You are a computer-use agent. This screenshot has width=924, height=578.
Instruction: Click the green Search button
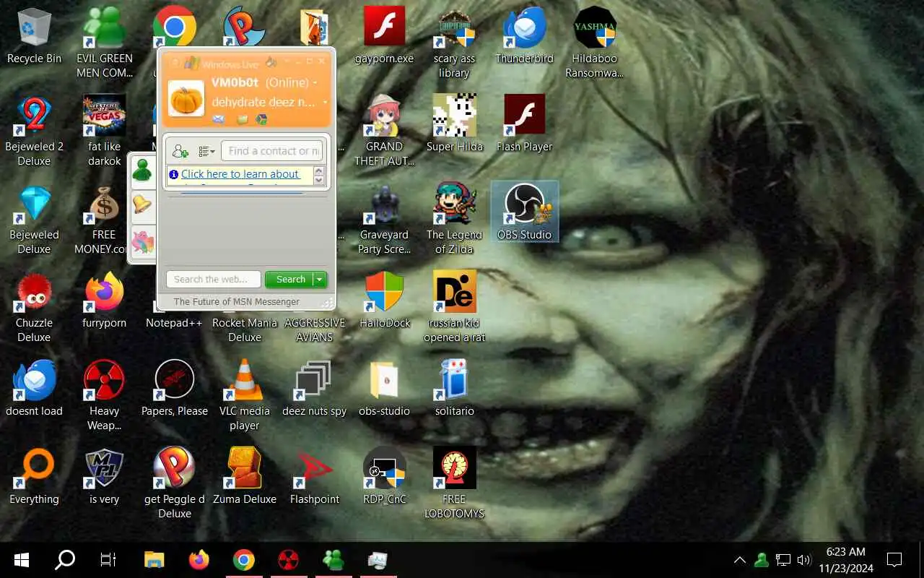coord(290,280)
